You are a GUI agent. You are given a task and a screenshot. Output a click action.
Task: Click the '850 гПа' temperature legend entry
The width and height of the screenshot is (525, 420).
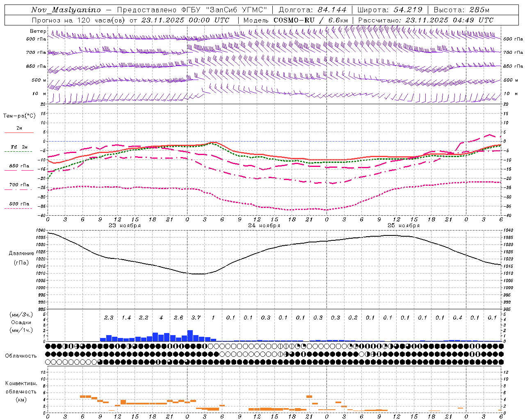(19, 166)
